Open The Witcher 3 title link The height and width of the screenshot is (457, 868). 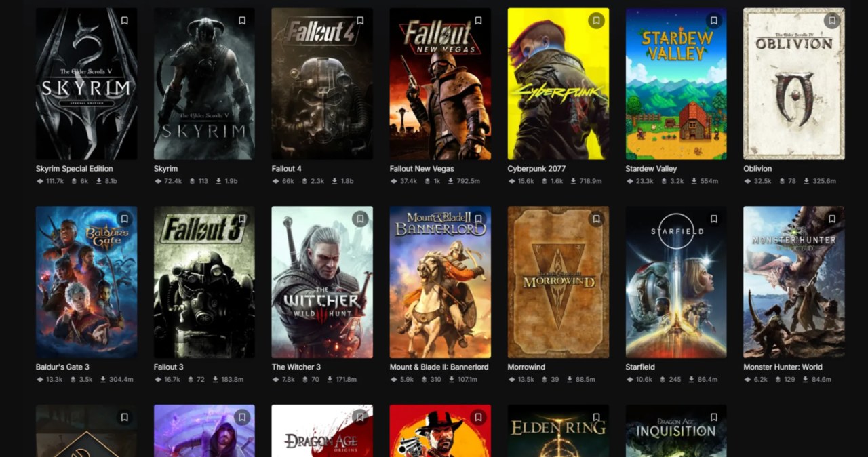[x=296, y=367]
